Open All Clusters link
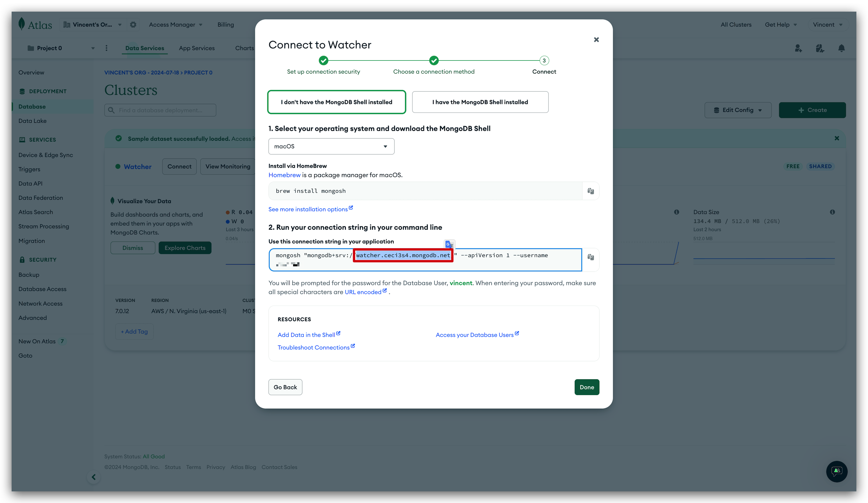The width and height of the screenshot is (868, 503). 736,24
